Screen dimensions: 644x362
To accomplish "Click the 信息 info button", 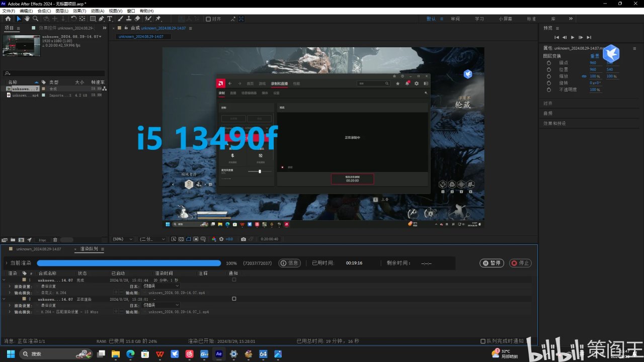I will 290,263.
